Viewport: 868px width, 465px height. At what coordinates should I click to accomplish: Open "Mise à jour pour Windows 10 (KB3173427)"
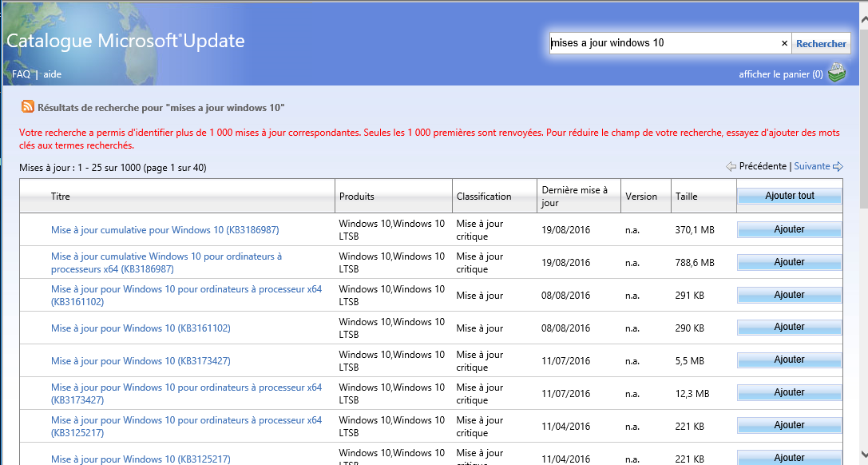coord(141,361)
